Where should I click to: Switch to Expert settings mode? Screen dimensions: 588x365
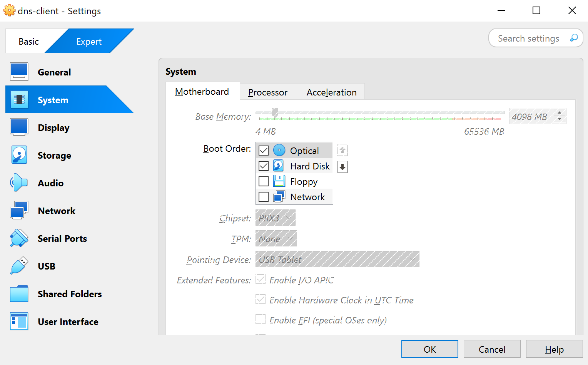pos(89,41)
